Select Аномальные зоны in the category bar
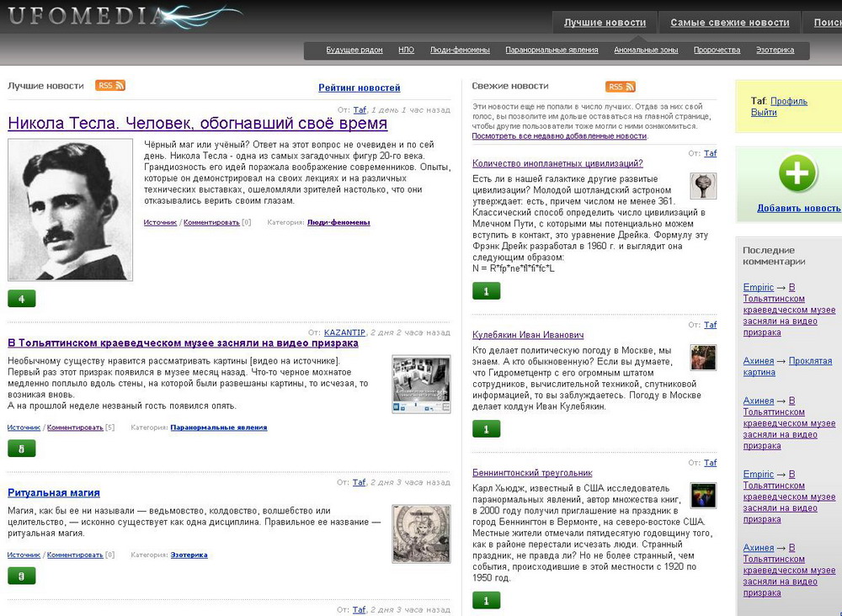The height and width of the screenshot is (616, 842). (x=646, y=50)
